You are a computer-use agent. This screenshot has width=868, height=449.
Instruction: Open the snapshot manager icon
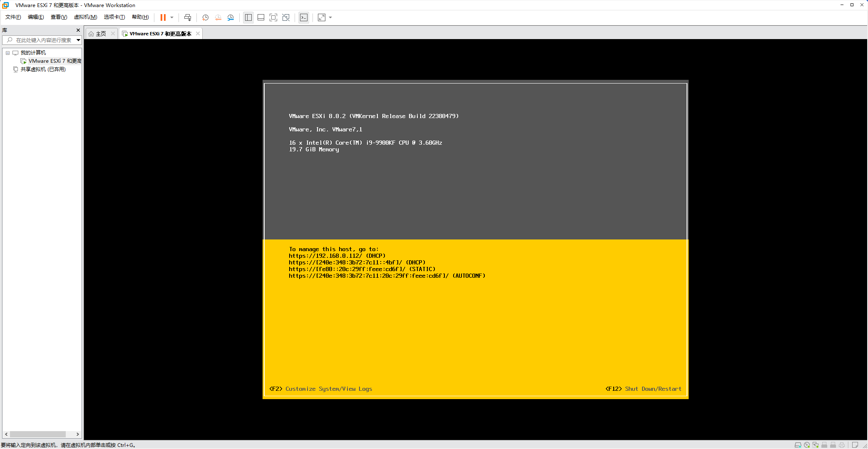click(231, 17)
